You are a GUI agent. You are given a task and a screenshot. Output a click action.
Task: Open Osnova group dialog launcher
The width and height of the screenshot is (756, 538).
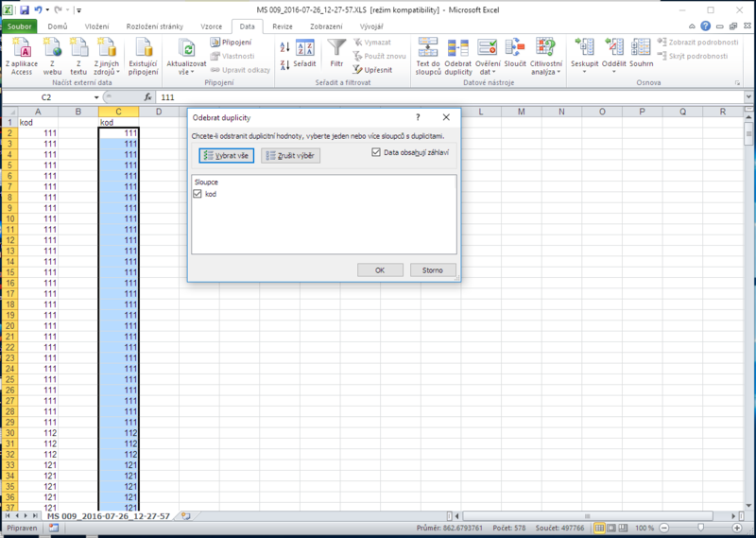coord(738,83)
